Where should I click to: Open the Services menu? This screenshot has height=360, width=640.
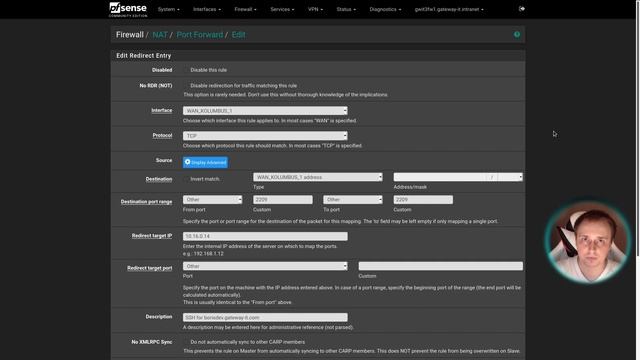tap(282, 9)
